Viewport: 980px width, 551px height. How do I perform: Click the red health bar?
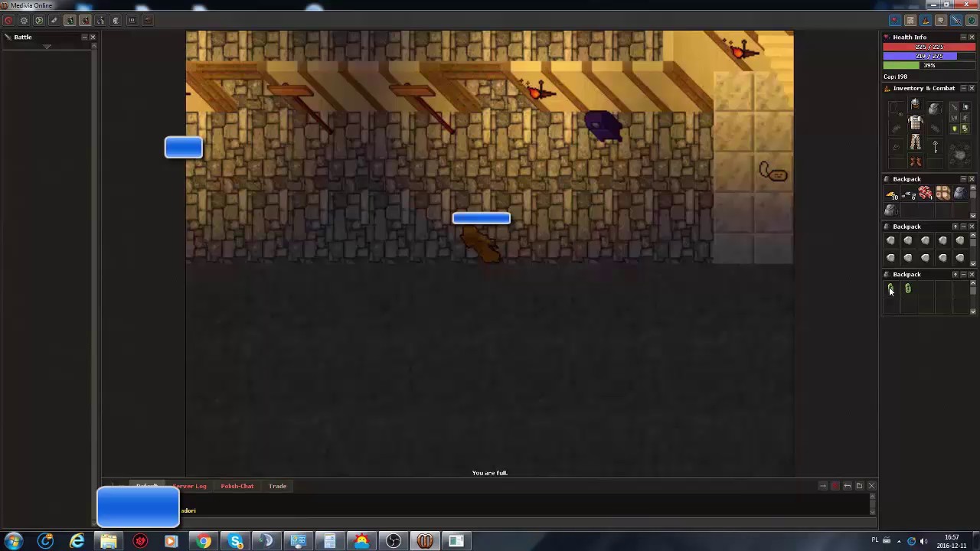click(929, 47)
